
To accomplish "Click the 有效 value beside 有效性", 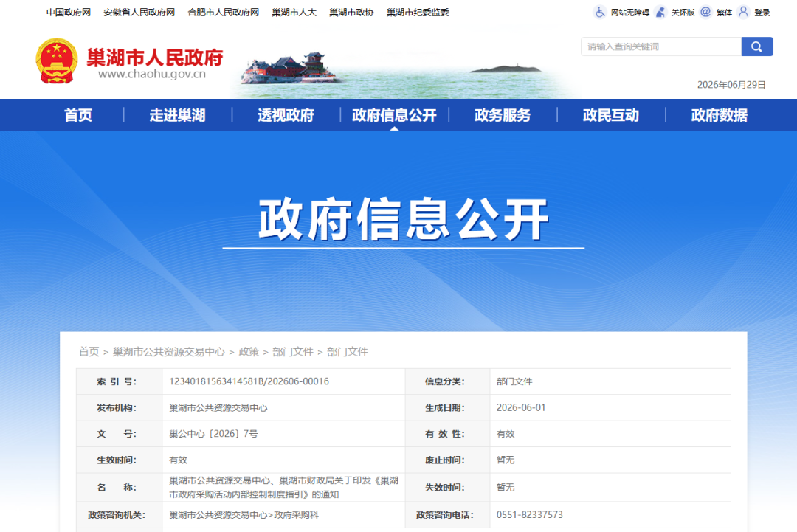I will 506,434.
